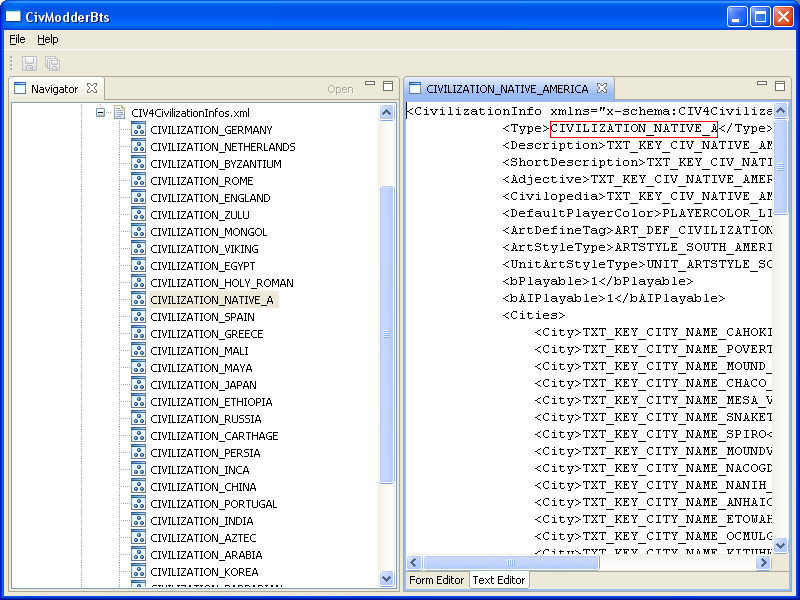
Task: Click the icon beside CIVILIZATION_ROME
Action: point(138,180)
